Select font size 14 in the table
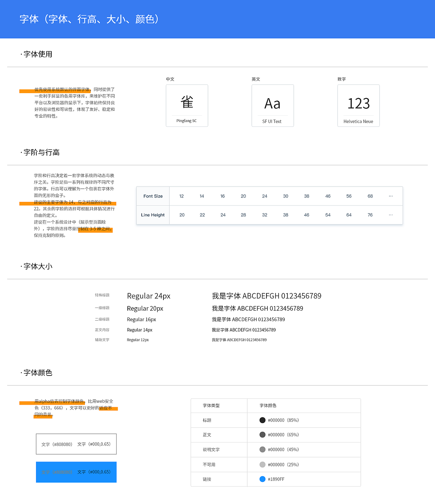The image size is (435, 504). (202, 196)
